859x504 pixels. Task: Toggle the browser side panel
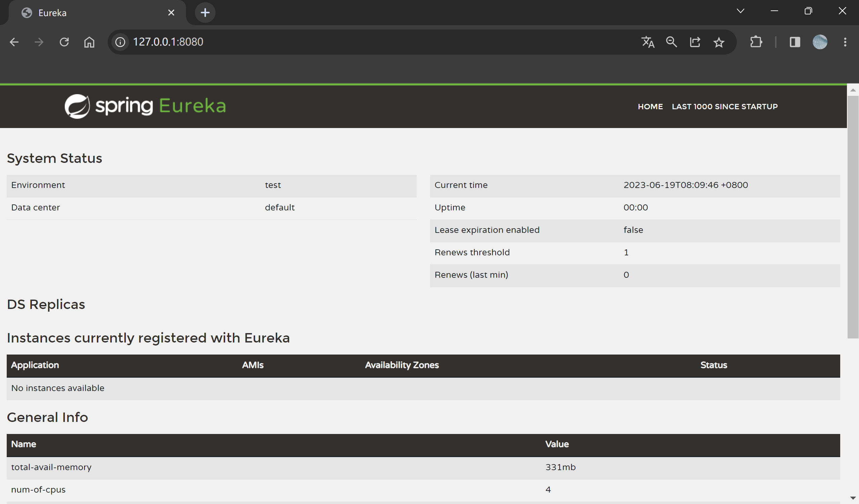click(x=795, y=42)
